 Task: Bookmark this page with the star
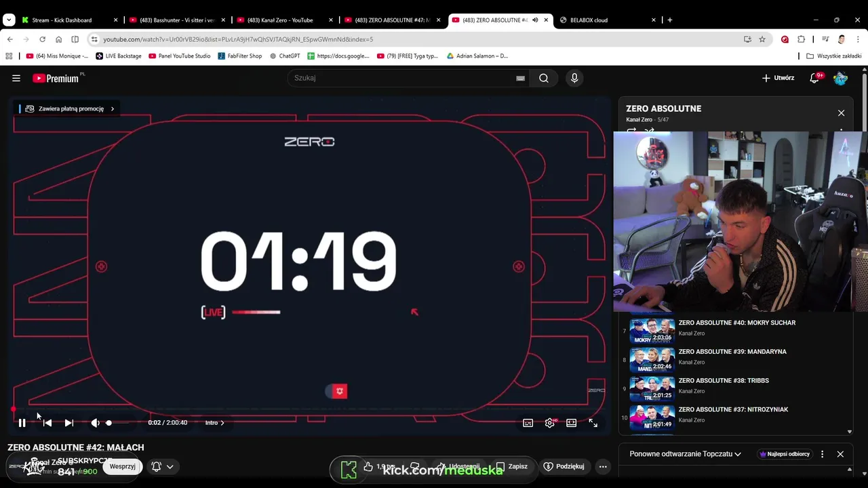(x=762, y=39)
